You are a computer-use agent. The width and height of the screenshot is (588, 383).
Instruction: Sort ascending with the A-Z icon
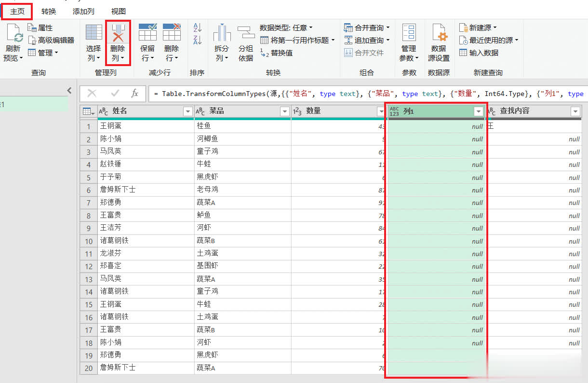[198, 28]
